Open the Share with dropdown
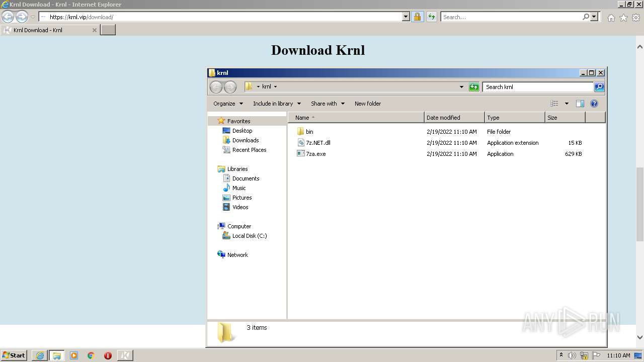This screenshot has height=362, width=644. tap(328, 104)
